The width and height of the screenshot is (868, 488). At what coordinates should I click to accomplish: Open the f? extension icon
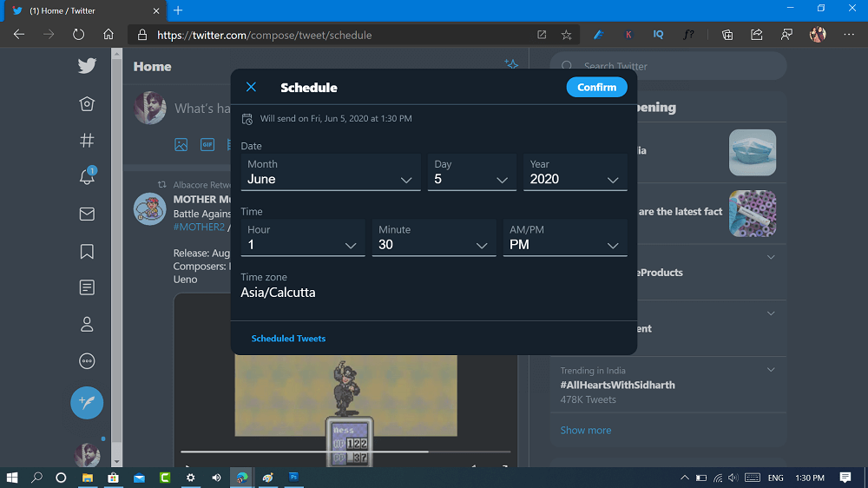(688, 35)
